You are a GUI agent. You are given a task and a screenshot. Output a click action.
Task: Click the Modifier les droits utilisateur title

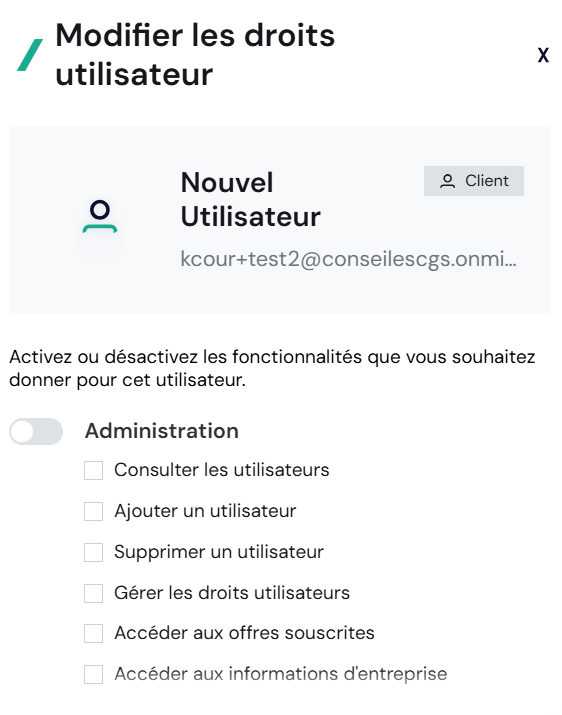(195, 55)
